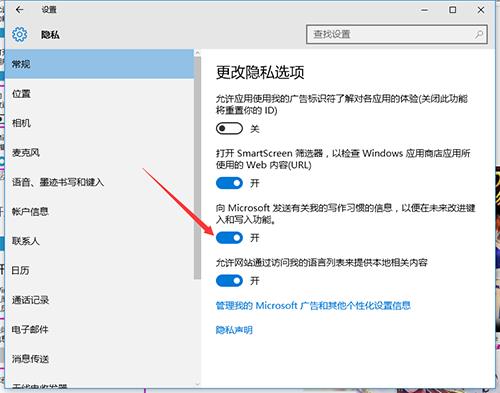The width and height of the screenshot is (500, 393).
Task: Minimize the settings window
Action: point(424,10)
